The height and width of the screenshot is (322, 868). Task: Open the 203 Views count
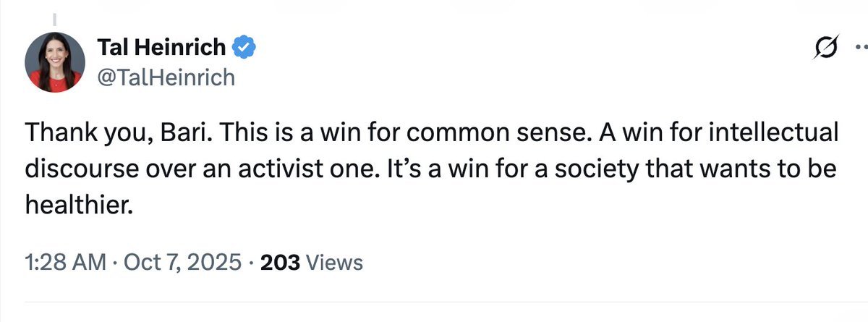pos(311,262)
